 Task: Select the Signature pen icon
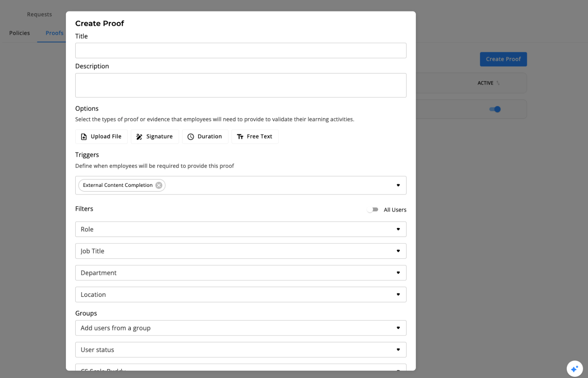pyautogui.click(x=139, y=137)
